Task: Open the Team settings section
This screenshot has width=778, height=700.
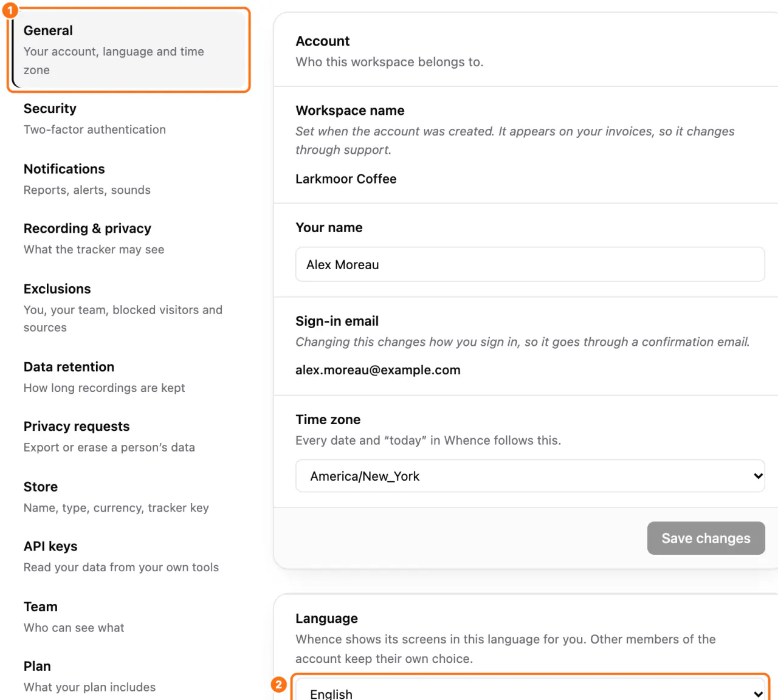Action: click(129, 616)
